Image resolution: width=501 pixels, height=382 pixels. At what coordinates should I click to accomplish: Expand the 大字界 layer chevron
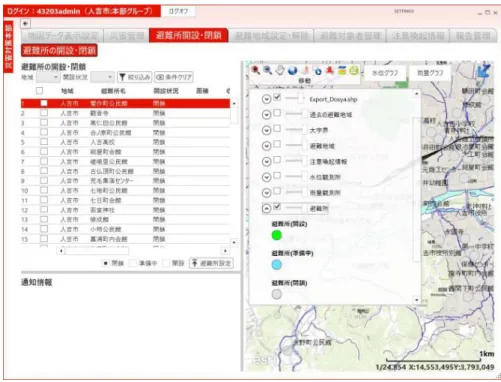click(266, 130)
